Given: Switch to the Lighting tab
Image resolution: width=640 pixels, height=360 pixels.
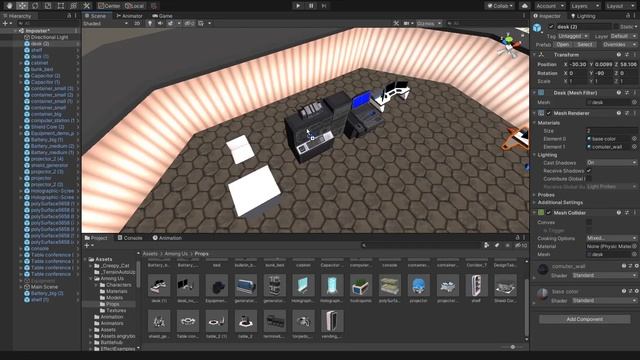Looking at the screenshot, I should (x=583, y=16).
